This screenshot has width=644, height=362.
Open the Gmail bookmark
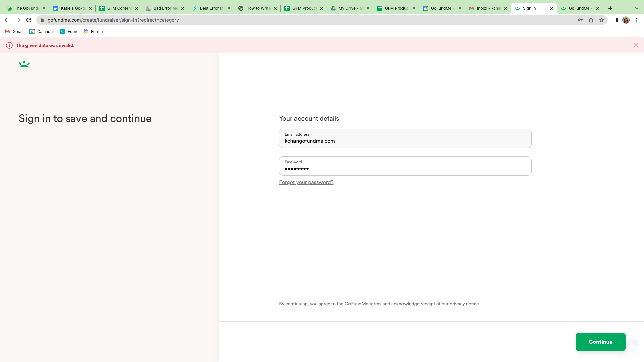pyautogui.click(x=14, y=32)
